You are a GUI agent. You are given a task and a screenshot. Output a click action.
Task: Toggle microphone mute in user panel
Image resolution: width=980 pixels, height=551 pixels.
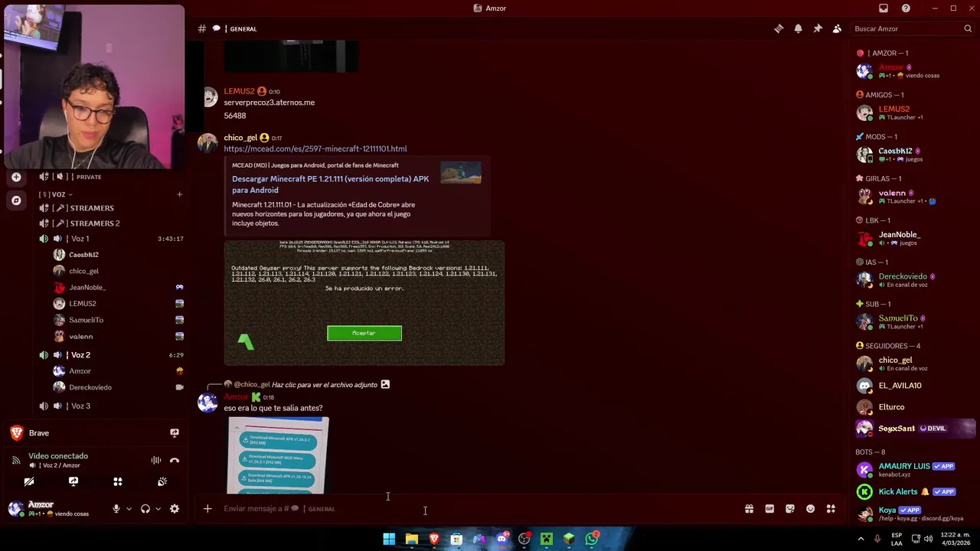pyautogui.click(x=116, y=508)
